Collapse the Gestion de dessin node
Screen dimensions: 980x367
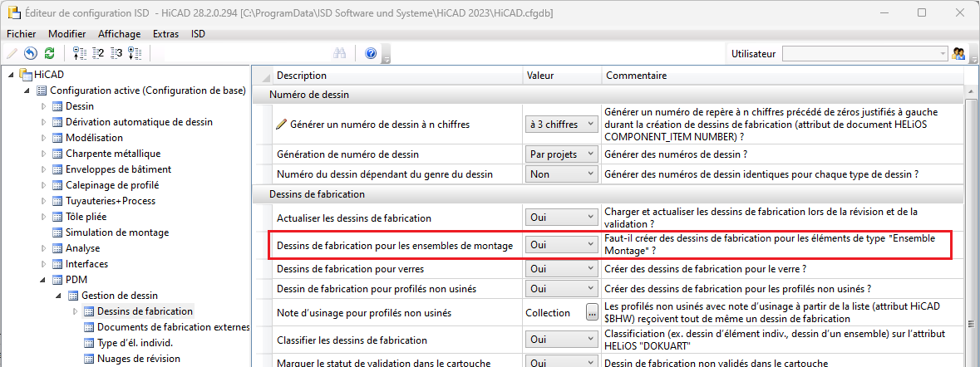(59, 296)
